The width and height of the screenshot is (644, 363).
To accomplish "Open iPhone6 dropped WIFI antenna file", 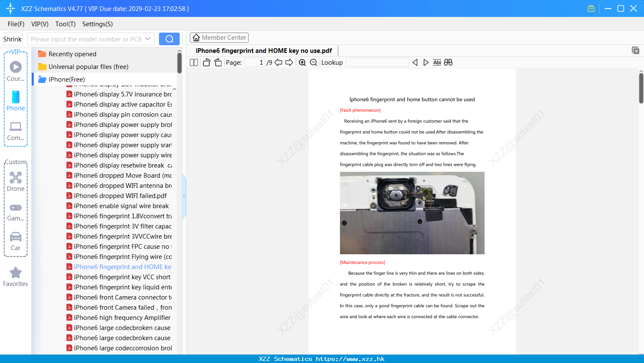I will coord(119,186).
